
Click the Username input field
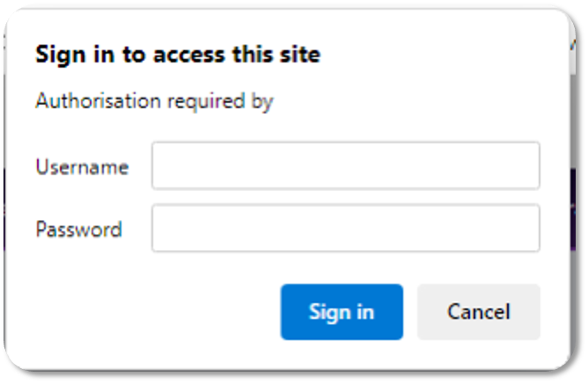click(345, 166)
